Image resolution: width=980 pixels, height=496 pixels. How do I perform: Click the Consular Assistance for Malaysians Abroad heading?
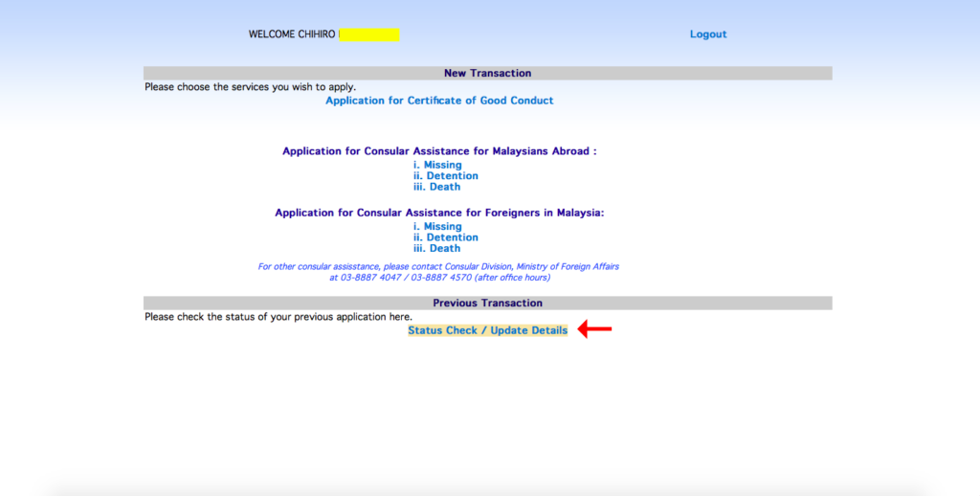tap(439, 151)
